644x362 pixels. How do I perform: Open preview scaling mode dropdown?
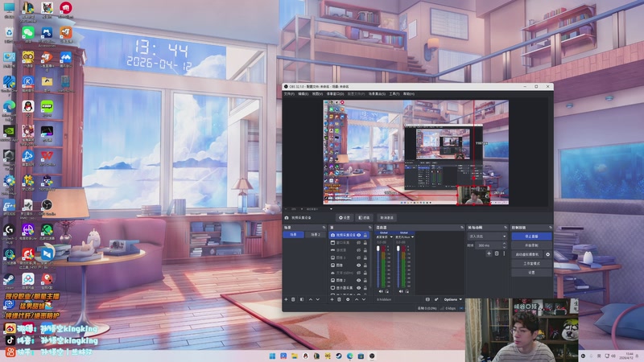point(331,208)
